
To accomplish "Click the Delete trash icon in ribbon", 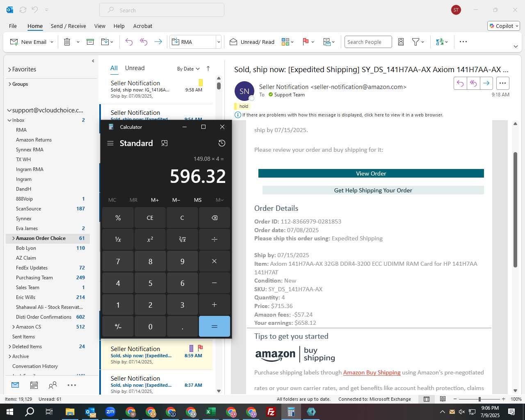I will 67,42.
